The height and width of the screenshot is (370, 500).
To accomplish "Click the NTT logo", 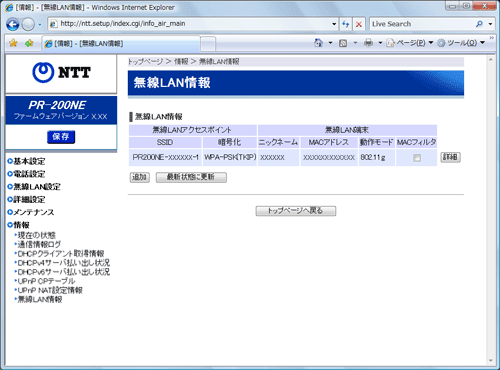I will (x=61, y=73).
